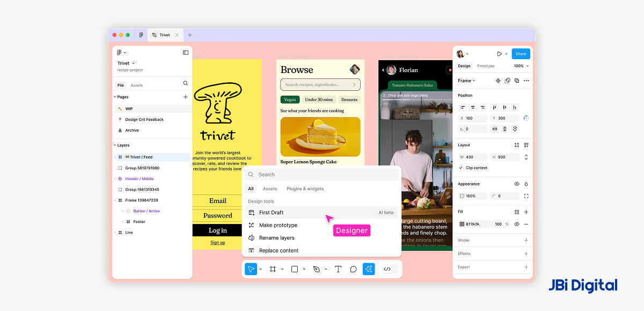Click the Share button
Screen dimensions: 644x311
click(x=521, y=54)
